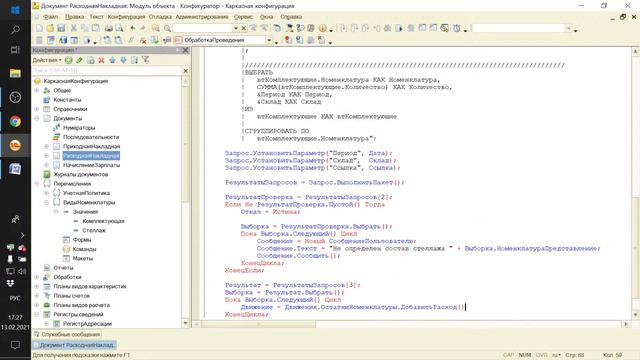This screenshot has height=360, width=640.
Task: Move the selected object down with blue arrow
Action: [123, 60]
